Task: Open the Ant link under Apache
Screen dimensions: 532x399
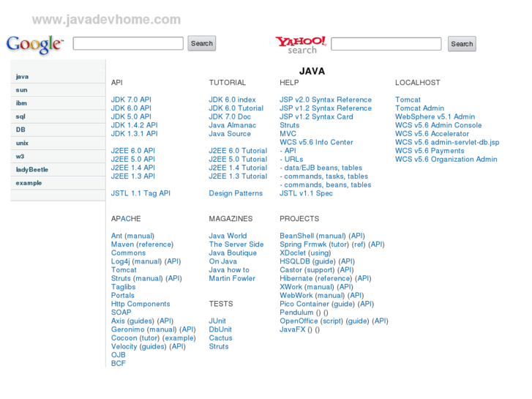Action: tap(116, 236)
